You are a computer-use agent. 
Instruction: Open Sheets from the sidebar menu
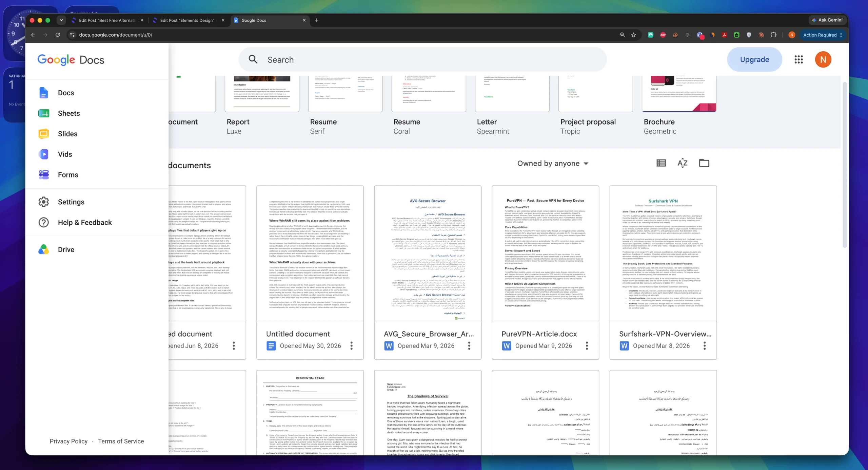point(97,113)
